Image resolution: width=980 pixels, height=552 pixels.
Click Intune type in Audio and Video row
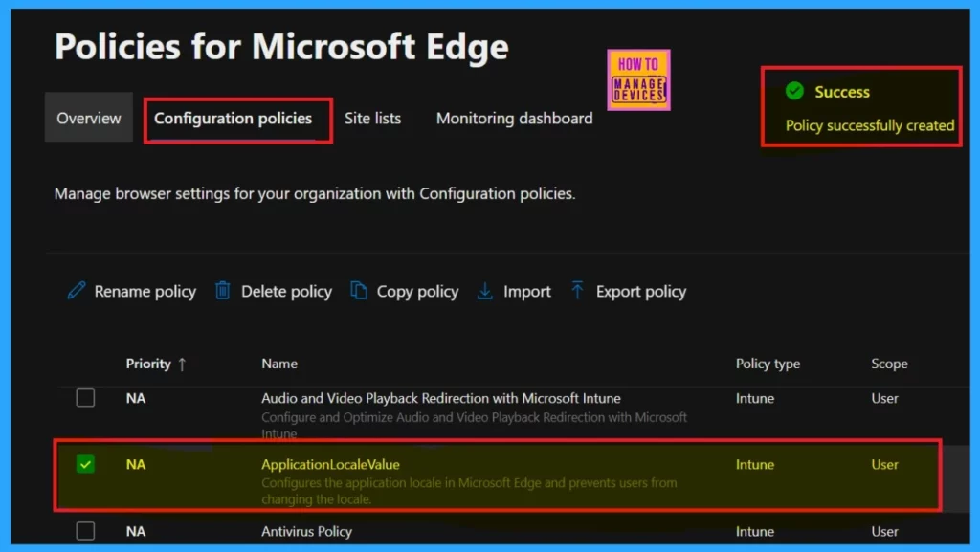(755, 398)
